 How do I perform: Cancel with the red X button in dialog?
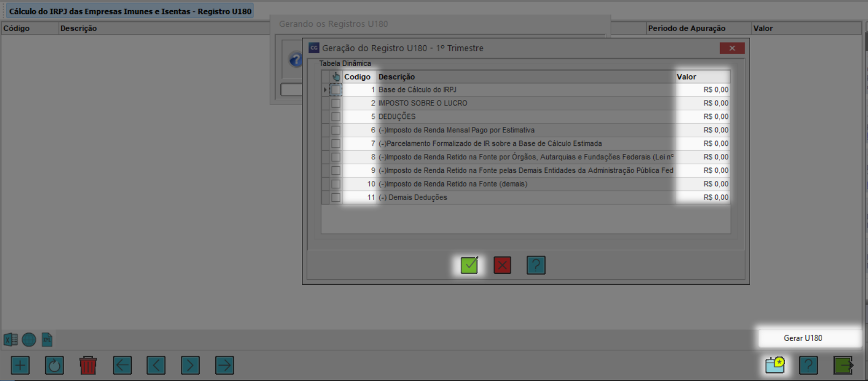pyautogui.click(x=502, y=265)
